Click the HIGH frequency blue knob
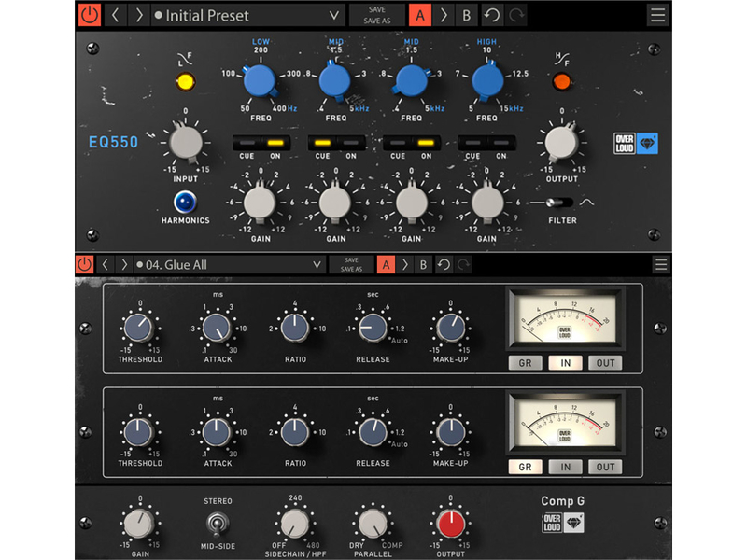 click(x=487, y=81)
